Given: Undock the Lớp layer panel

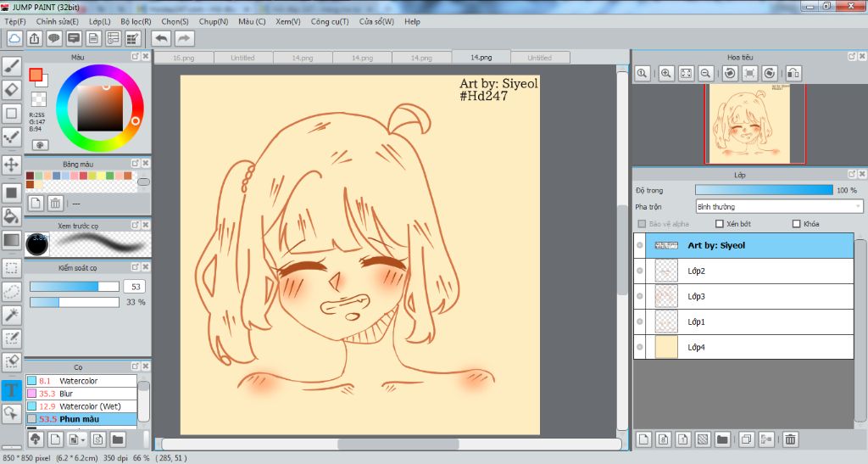Looking at the screenshot, I should click(852, 174).
